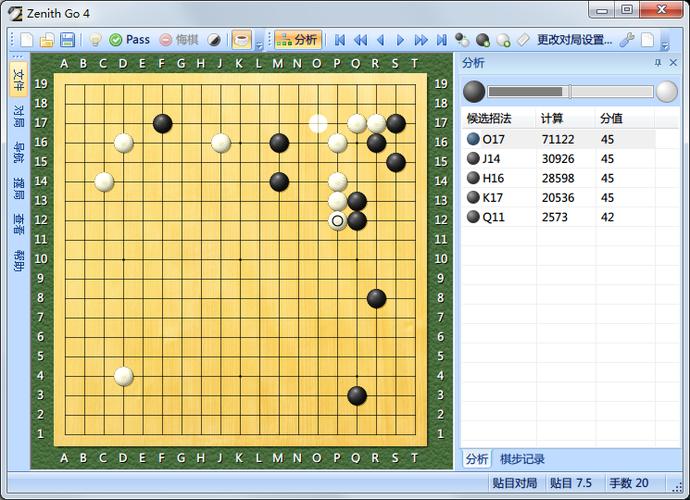Click the Zenith Go 4 title icon
This screenshot has width=690, height=500.
pyautogui.click(x=15, y=13)
